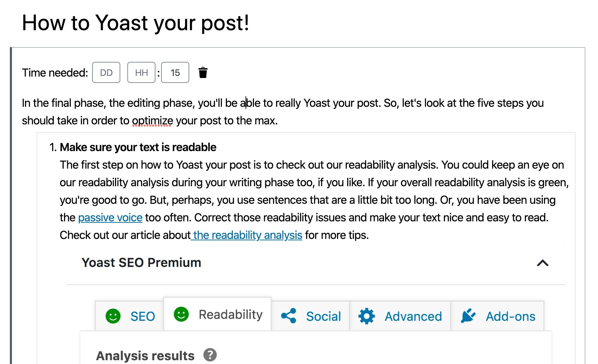
Task: Follow the readability analysis link
Action: (x=247, y=235)
